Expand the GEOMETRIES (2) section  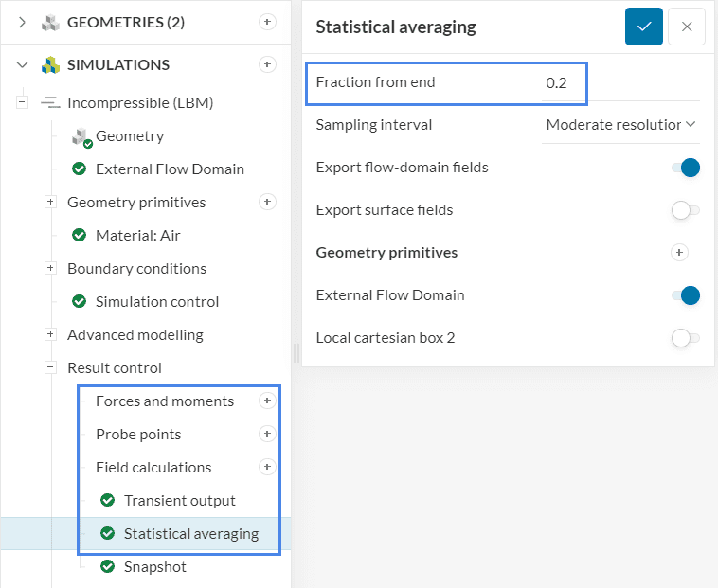(x=23, y=22)
